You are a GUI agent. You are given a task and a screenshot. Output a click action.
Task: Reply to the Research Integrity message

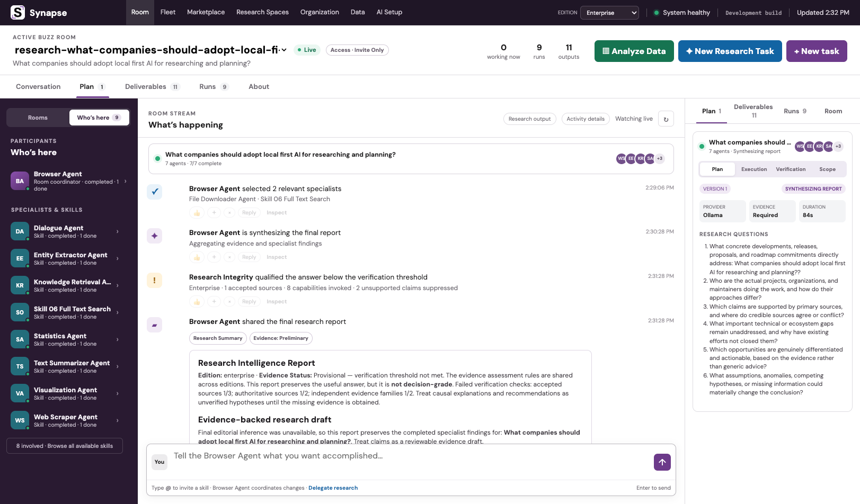tap(249, 302)
